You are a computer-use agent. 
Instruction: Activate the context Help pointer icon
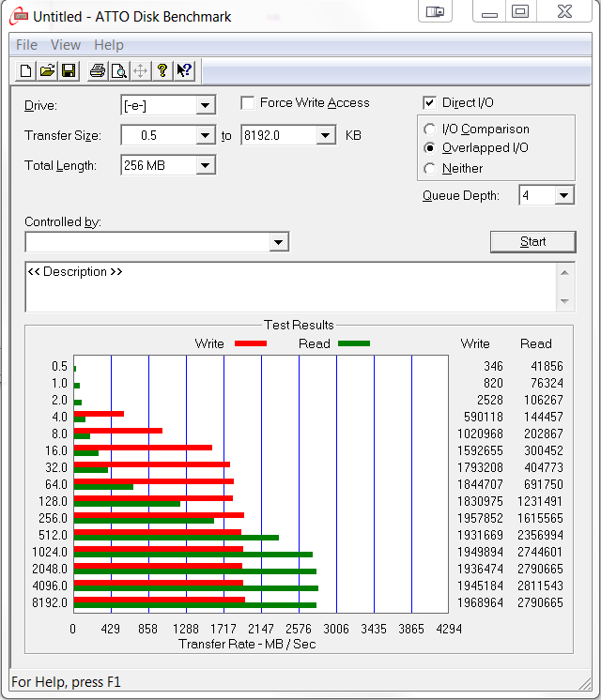pos(184,70)
